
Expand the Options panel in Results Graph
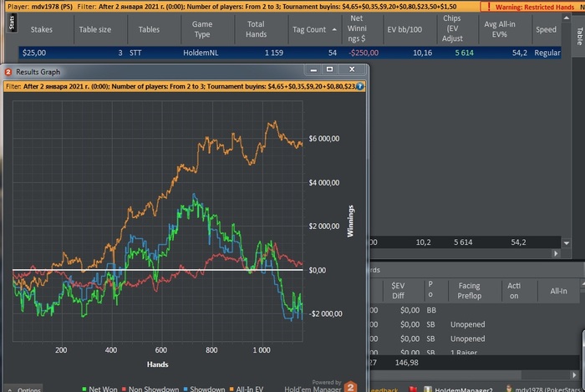(24, 389)
